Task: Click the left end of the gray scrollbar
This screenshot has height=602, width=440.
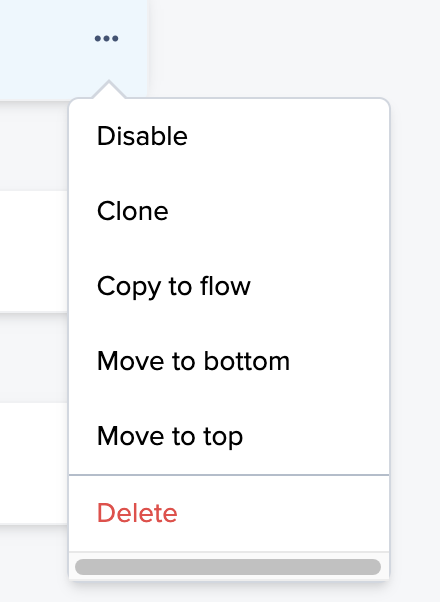Action: click(83, 567)
